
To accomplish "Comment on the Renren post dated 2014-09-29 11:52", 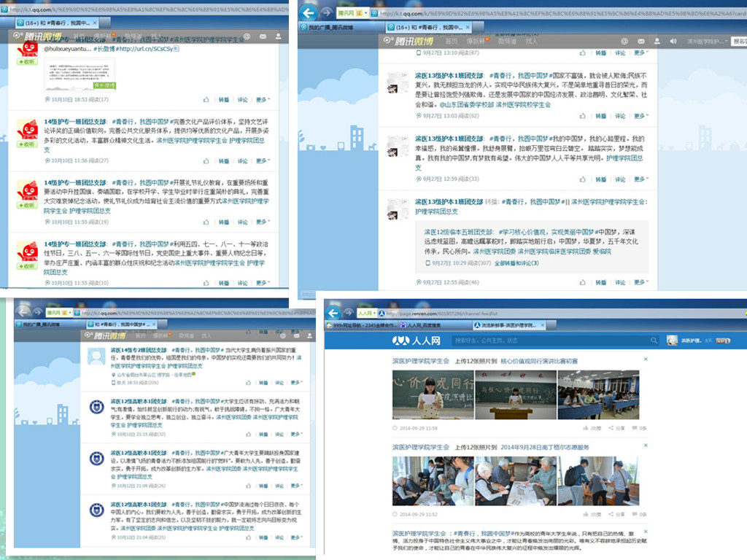I will (x=639, y=514).
